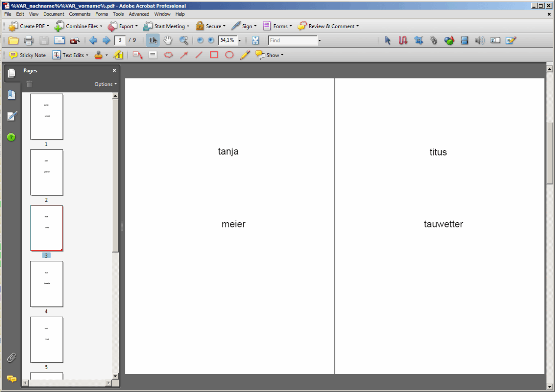Open the Attachments panel paperclip icon

12,357
